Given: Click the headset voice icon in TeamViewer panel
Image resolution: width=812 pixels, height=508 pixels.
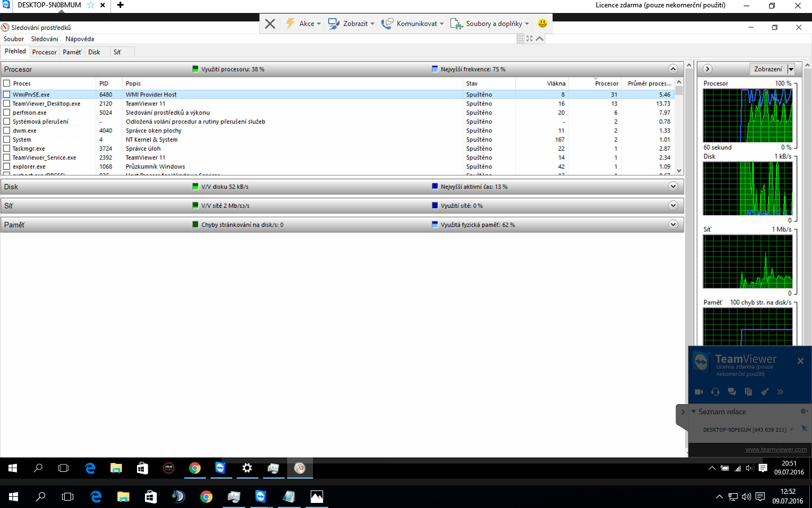Looking at the screenshot, I should (715, 392).
